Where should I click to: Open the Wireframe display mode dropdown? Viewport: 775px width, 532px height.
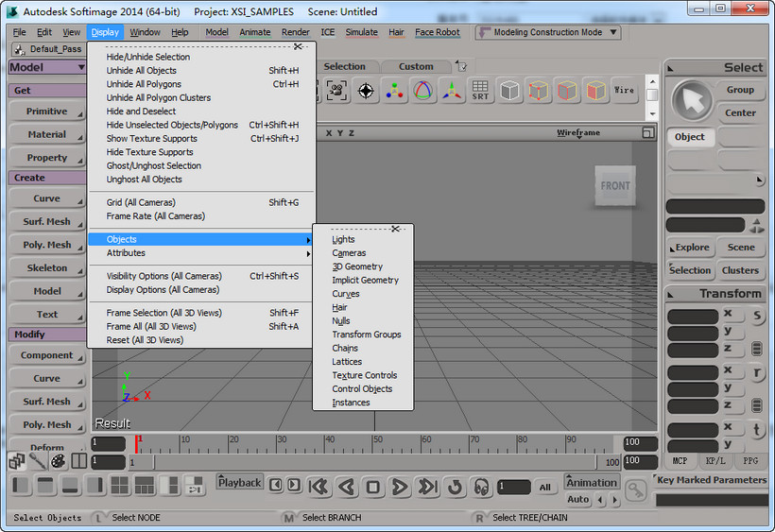[x=578, y=133]
